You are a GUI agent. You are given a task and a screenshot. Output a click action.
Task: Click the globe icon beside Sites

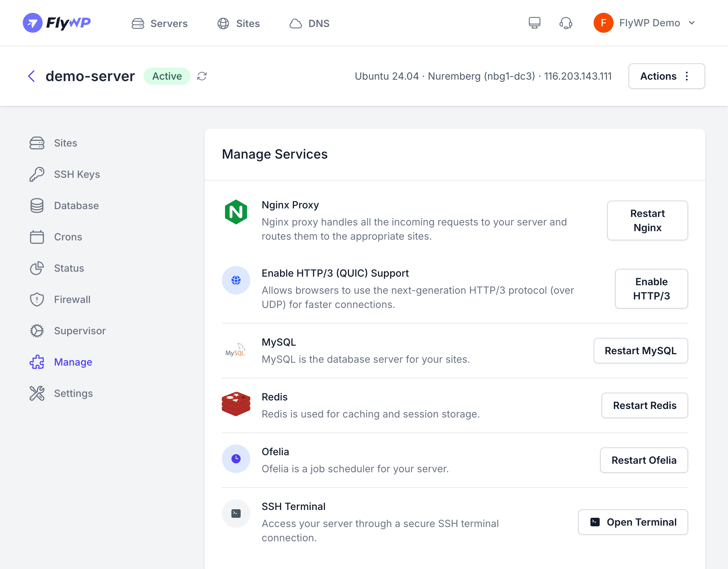point(223,23)
